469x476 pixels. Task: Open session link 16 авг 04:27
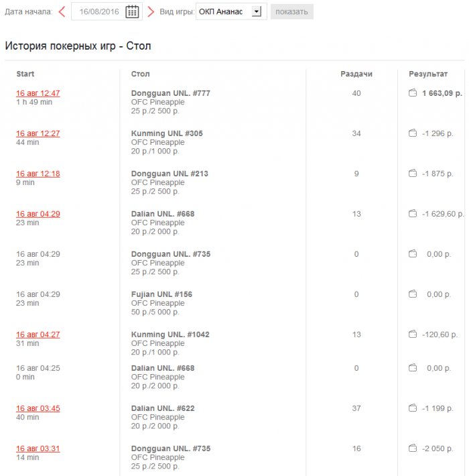click(x=38, y=335)
